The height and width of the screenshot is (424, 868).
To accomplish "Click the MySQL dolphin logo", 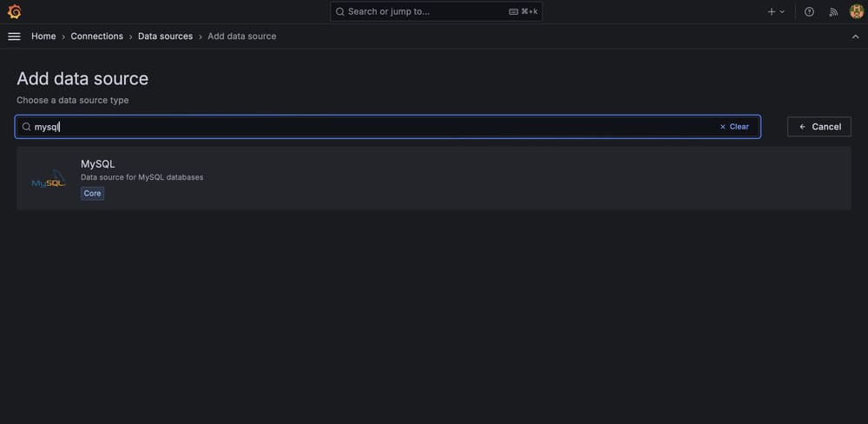I will 48,178.
